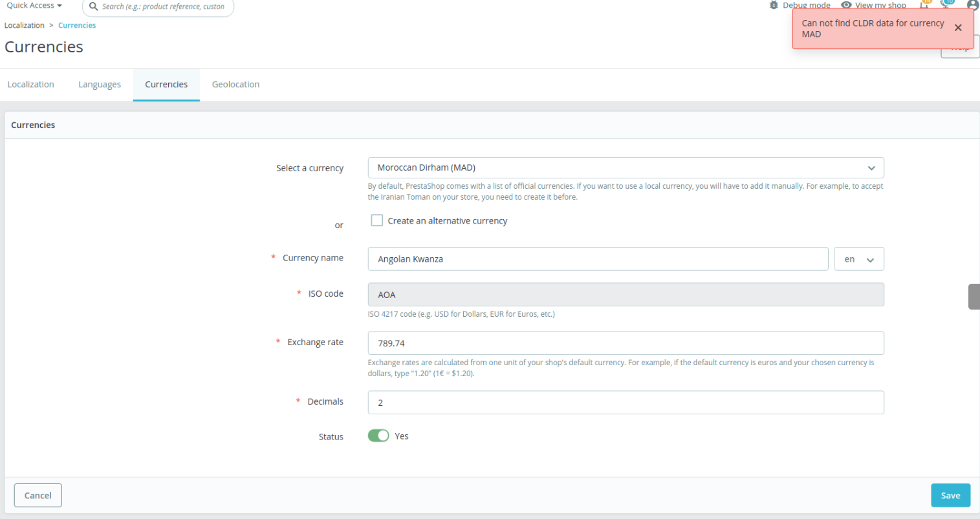
Task: Open the language selector showing en
Action: click(858, 259)
